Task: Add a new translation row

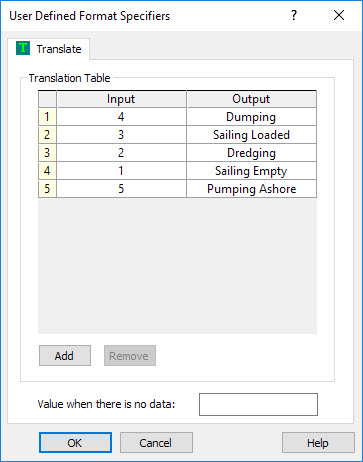Action: click(x=65, y=356)
